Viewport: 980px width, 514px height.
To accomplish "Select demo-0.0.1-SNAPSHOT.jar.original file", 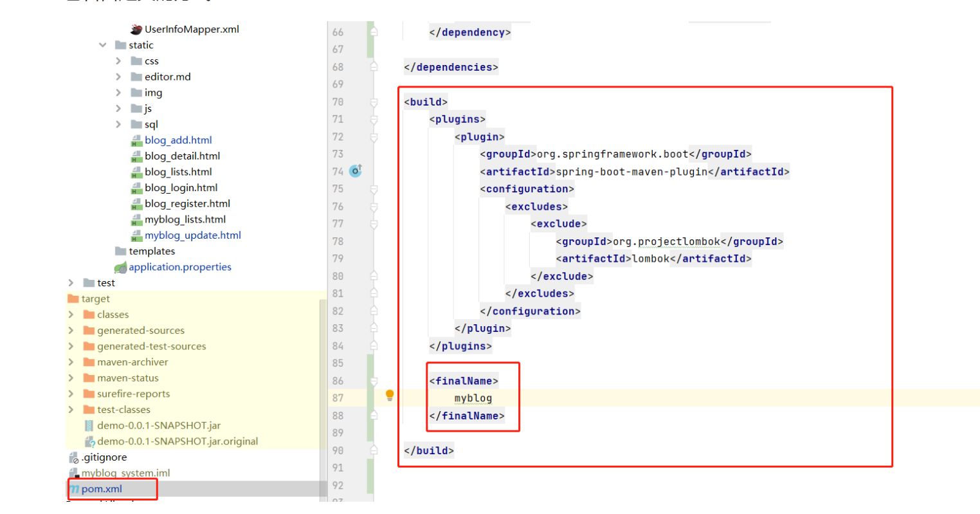I will [x=177, y=441].
